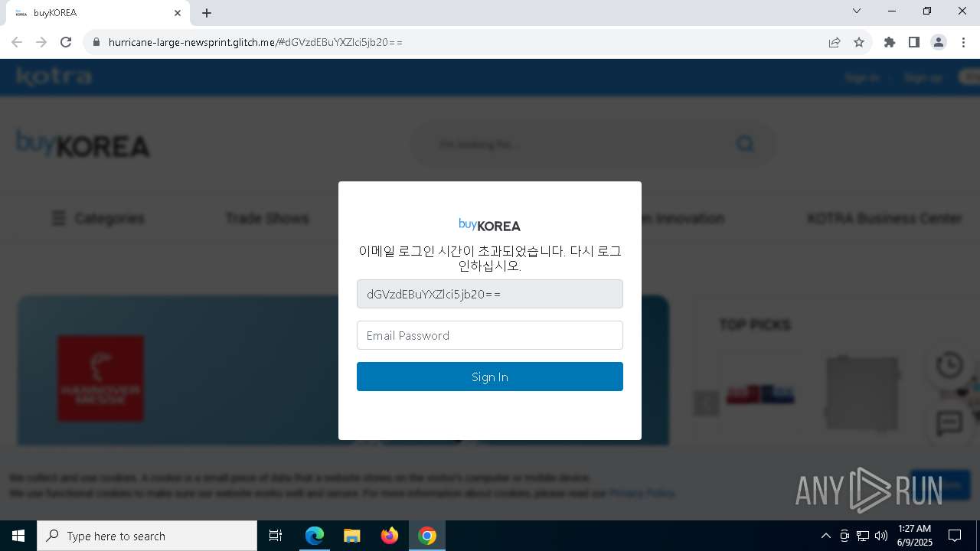The image size is (980, 551).
Task: Click the lock icon in address bar
Action: pos(96,42)
